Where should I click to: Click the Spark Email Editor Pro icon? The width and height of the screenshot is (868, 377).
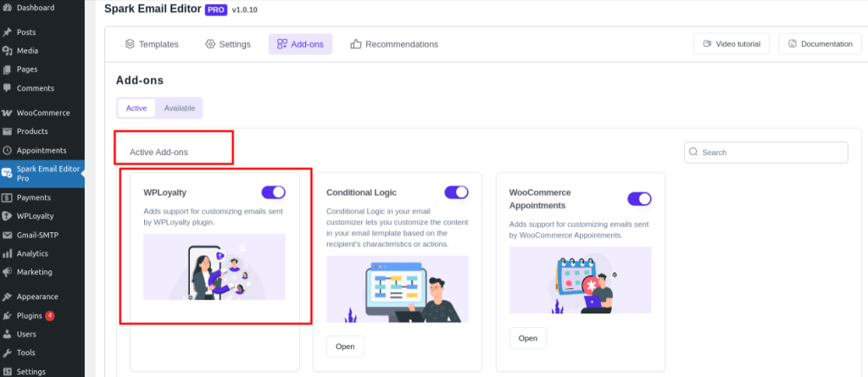click(x=7, y=174)
